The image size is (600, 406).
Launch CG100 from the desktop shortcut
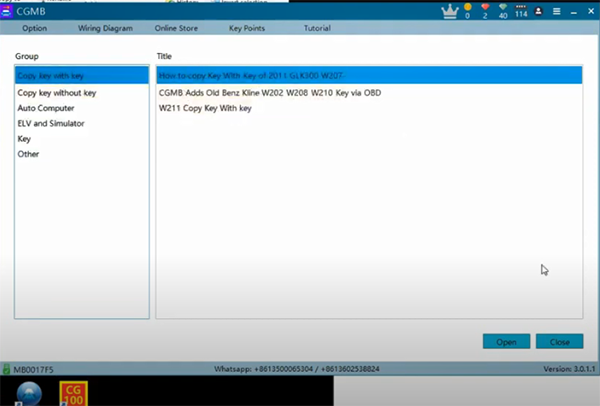click(x=73, y=391)
